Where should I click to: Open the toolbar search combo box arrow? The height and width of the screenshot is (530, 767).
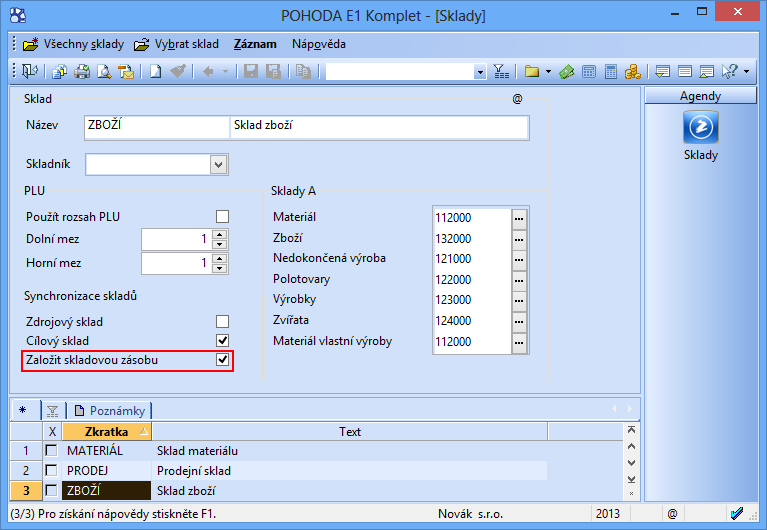tap(480, 72)
